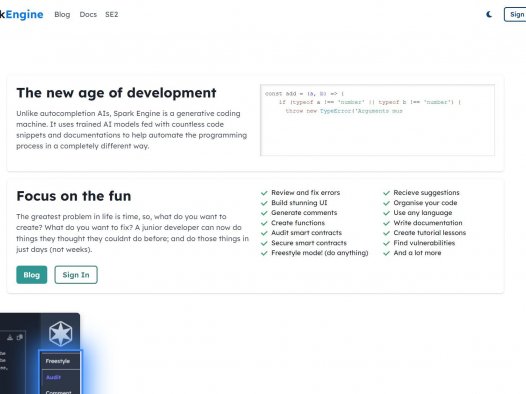This screenshot has width=526, height=394.
Task: Click heading The new age of development
Action: point(116,93)
